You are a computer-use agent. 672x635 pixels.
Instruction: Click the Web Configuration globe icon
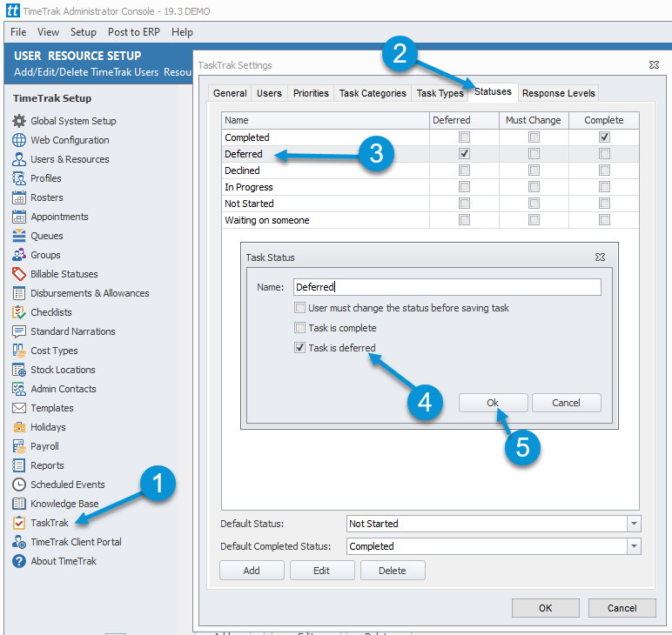(x=19, y=140)
